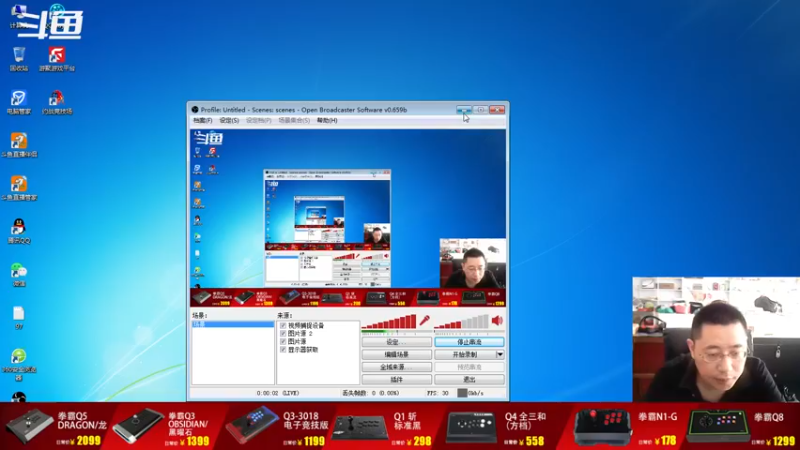Open the 斗鱼直播管家 desktop shortcut

19,188
